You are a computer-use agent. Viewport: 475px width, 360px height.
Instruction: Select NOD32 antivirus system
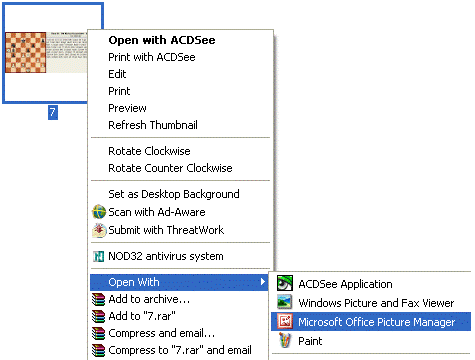click(x=180, y=256)
